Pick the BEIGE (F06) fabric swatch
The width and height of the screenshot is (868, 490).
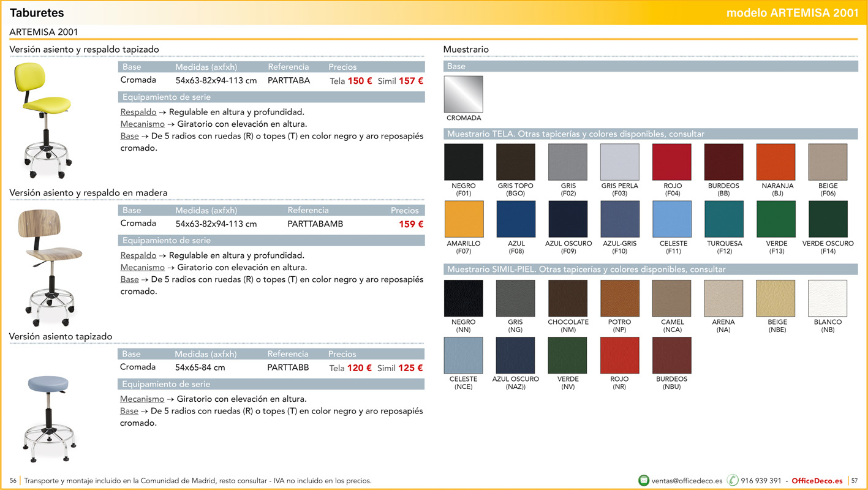(x=828, y=162)
